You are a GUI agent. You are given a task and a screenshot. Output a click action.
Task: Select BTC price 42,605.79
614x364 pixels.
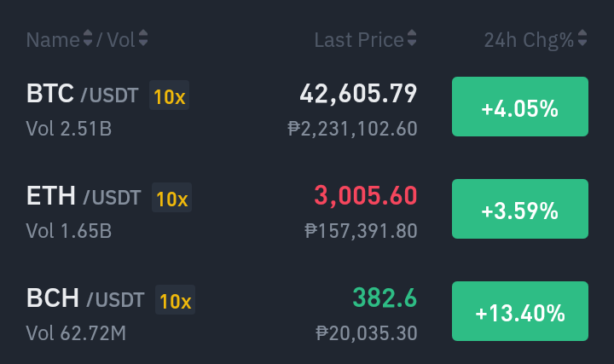click(358, 94)
